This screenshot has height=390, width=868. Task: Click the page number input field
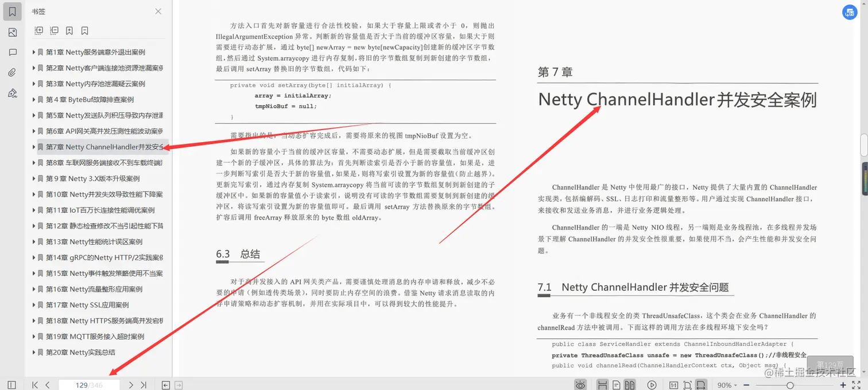click(90, 385)
